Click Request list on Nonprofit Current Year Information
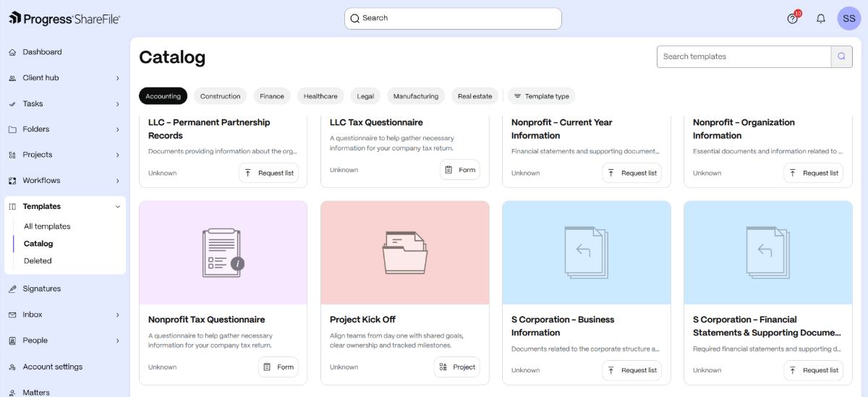The height and width of the screenshot is (397, 868). 631,173
